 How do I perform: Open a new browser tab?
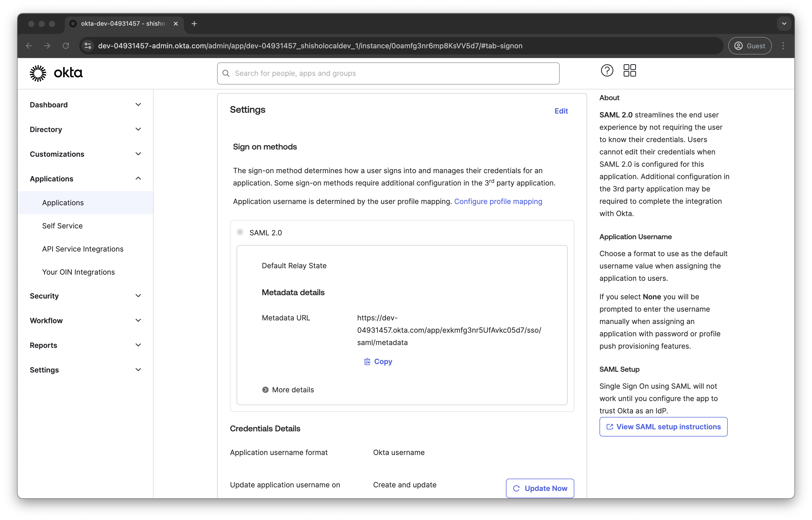click(194, 24)
